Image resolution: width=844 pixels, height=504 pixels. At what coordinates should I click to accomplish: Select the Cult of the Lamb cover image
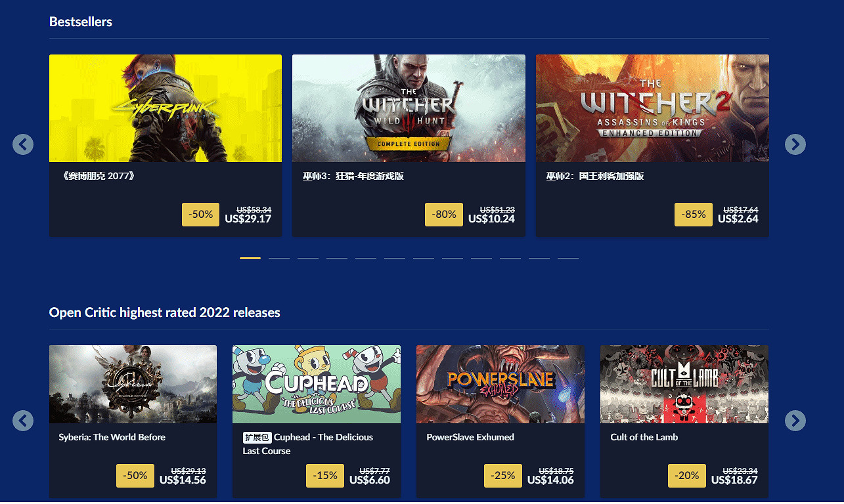684,385
